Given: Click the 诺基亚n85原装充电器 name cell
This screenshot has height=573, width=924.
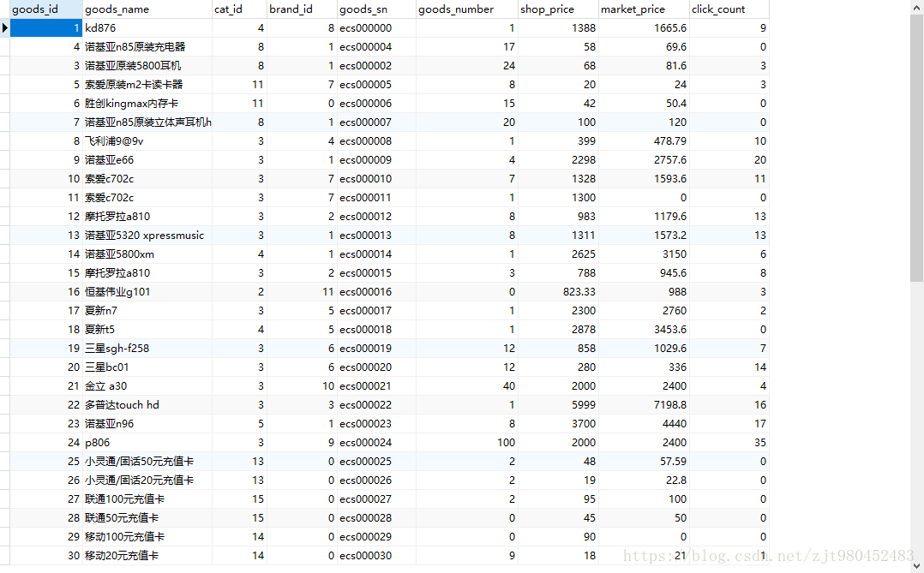Looking at the screenshot, I should tap(147, 46).
